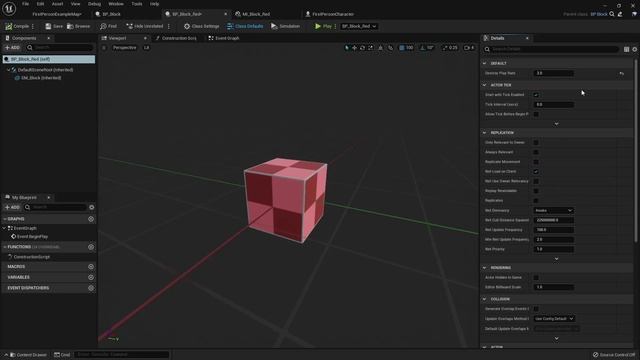Select BP_Block_Red (self) component
Viewport: 640px width, 360px height.
click(x=49, y=59)
